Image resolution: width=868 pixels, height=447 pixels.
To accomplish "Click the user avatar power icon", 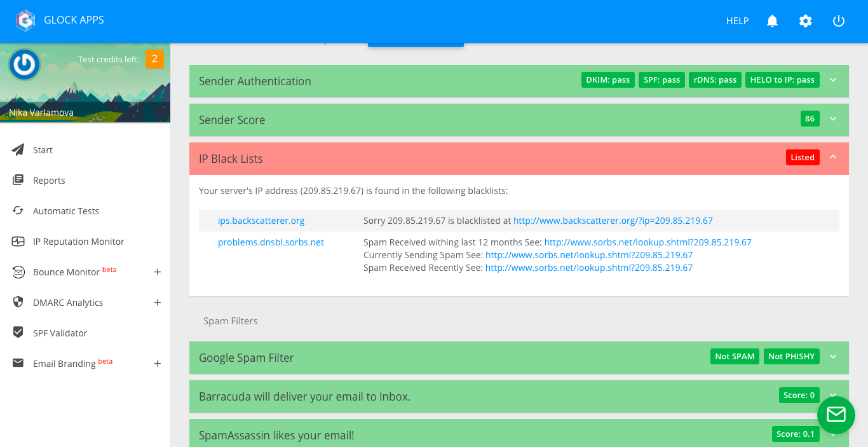I will (x=25, y=64).
